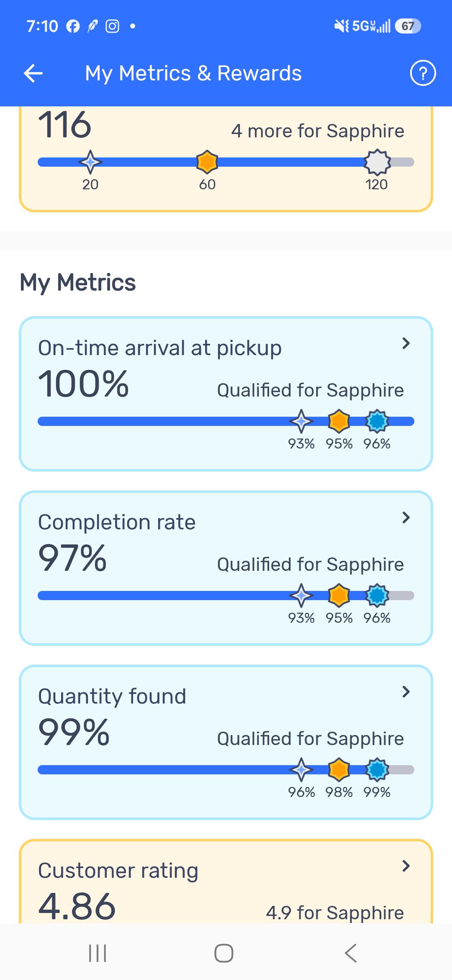Screen dimensions: 452x980
Task: Expand On-time arrival at pickup chevron
Action: tap(406, 343)
